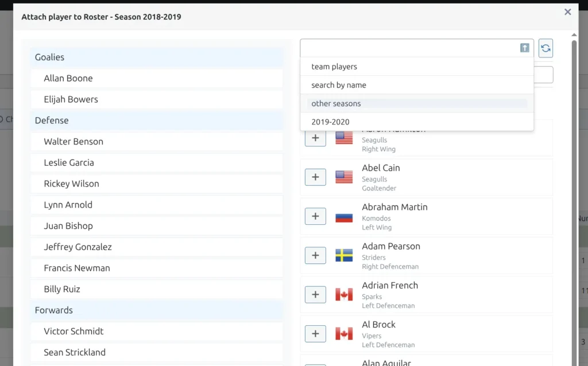Select forward Sean Strickland
Image resolution: width=588 pixels, height=366 pixels.
(157, 352)
